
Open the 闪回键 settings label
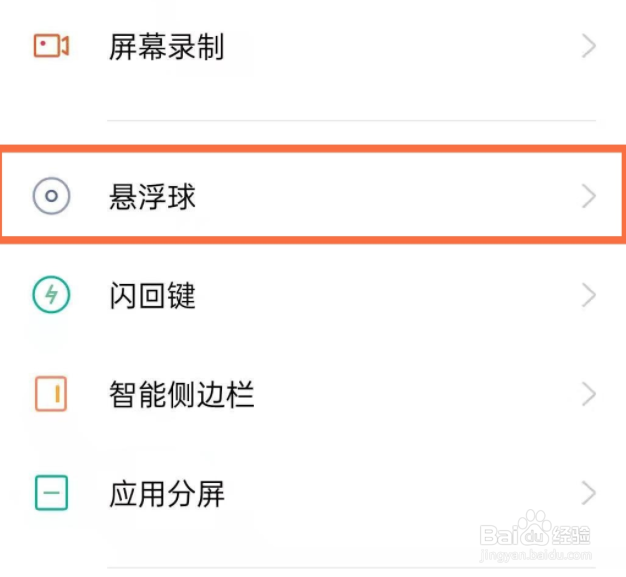coord(152,295)
